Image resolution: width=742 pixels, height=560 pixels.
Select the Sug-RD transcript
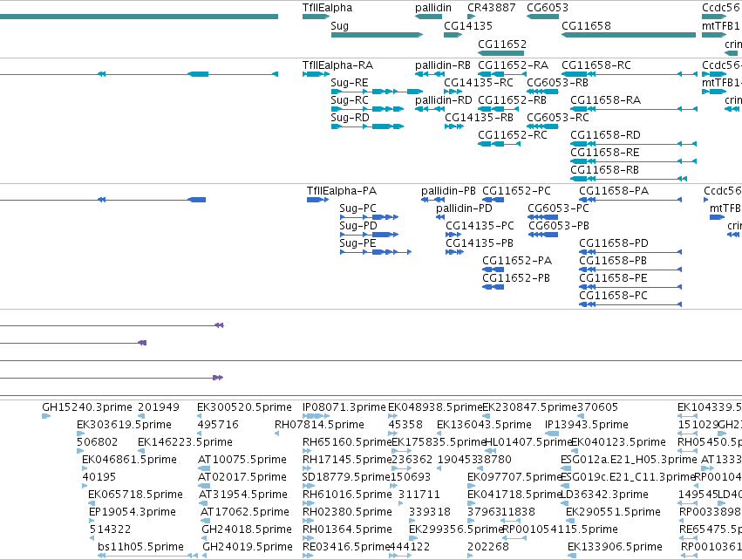click(x=367, y=126)
